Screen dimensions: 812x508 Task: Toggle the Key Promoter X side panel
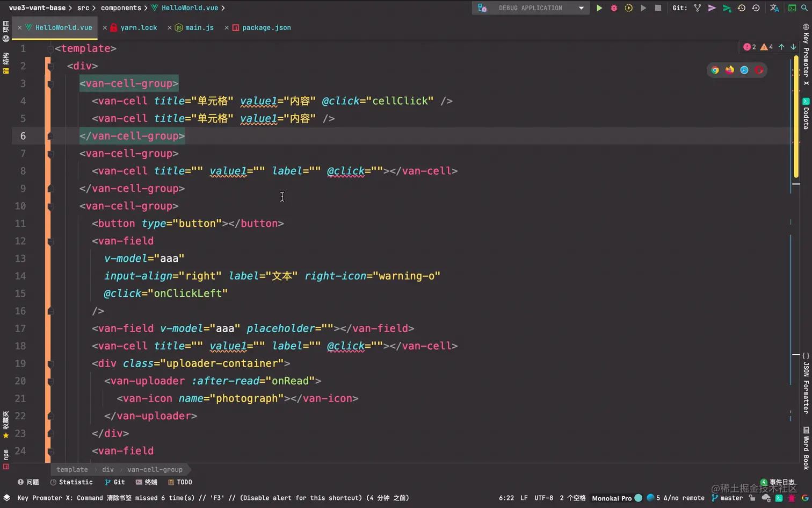806,55
